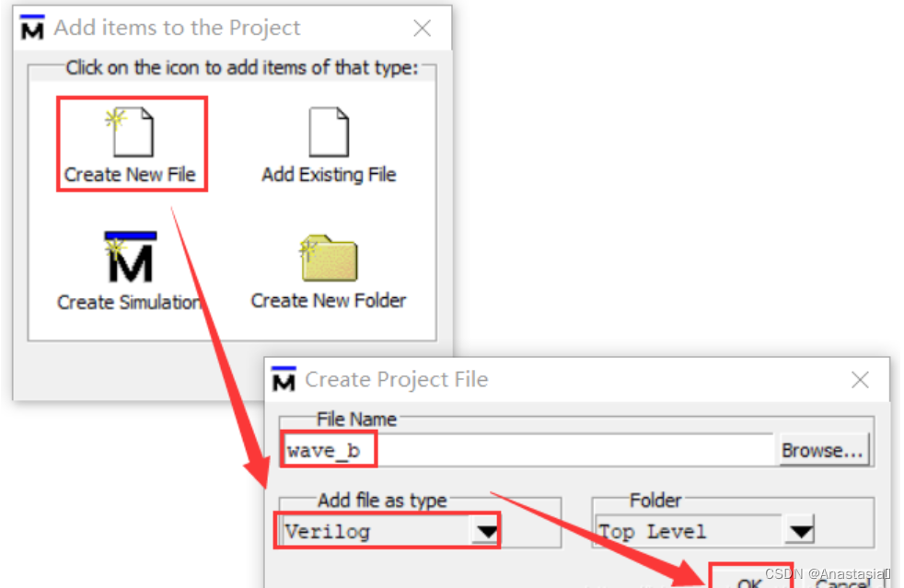The image size is (904, 588).
Task: Click ModelSim logo in Create Project File title
Action: 284,379
